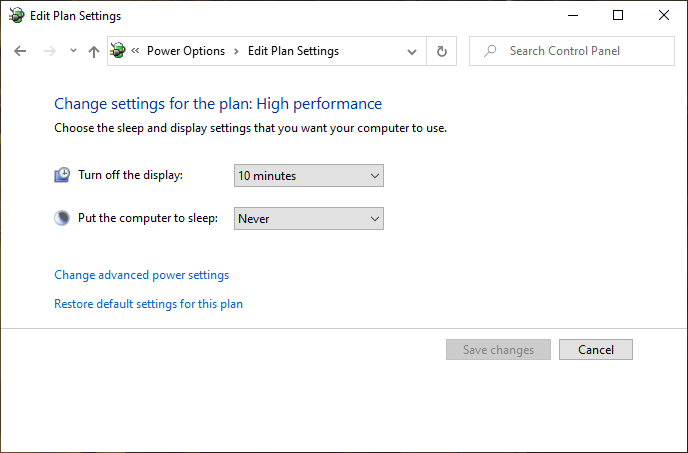
Task: Click the 'Turn off the display:' label
Action: coord(130,175)
